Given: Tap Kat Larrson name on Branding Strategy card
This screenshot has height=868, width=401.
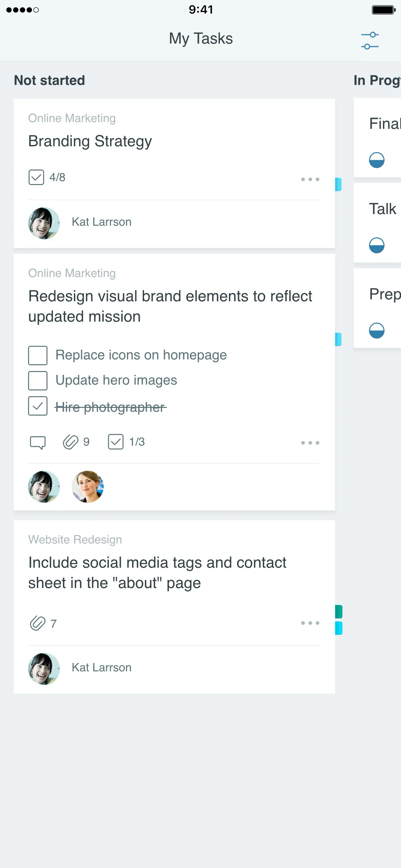Looking at the screenshot, I should coord(101,222).
